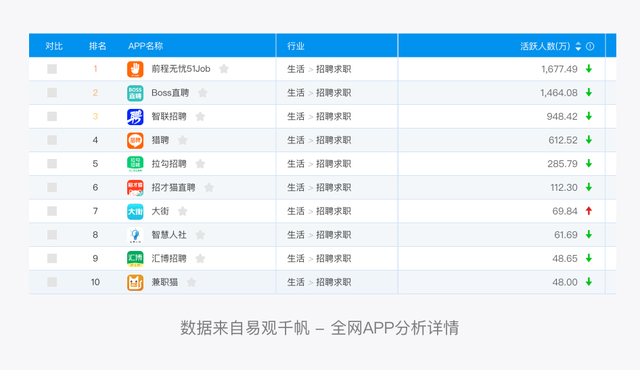Click the 48.65 active users value
The width and height of the screenshot is (640, 370).
click(565, 258)
